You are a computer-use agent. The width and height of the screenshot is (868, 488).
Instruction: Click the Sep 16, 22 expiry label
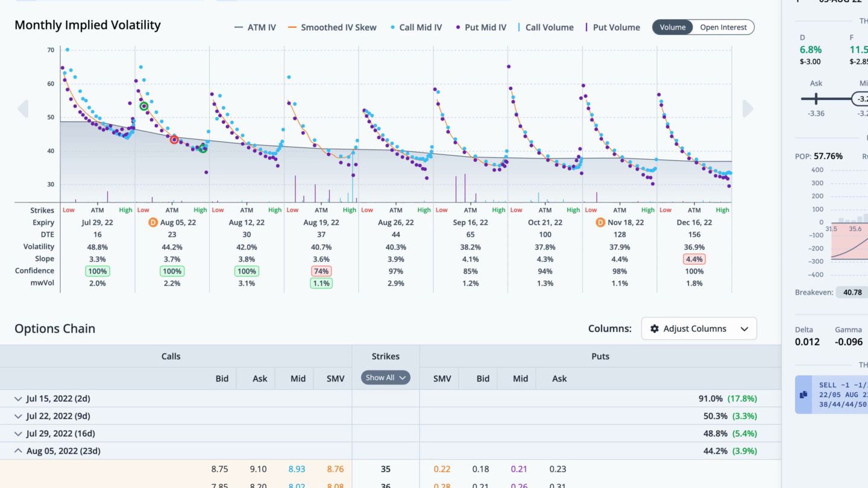click(x=470, y=222)
